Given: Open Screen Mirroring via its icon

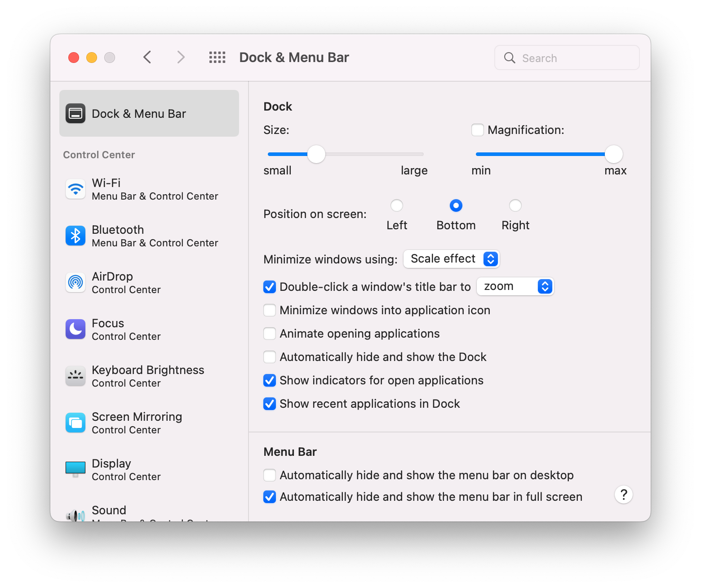Looking at the screenshot, I should [x=75, y=423].
